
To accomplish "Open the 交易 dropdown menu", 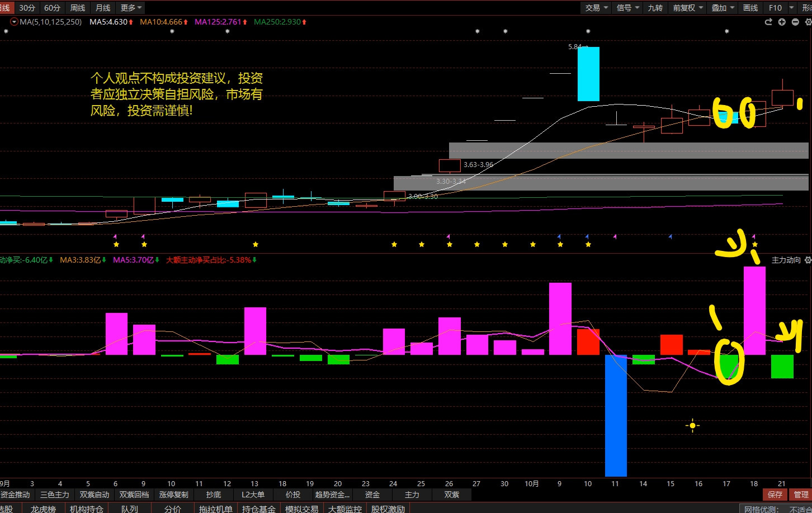I will 597,7.
